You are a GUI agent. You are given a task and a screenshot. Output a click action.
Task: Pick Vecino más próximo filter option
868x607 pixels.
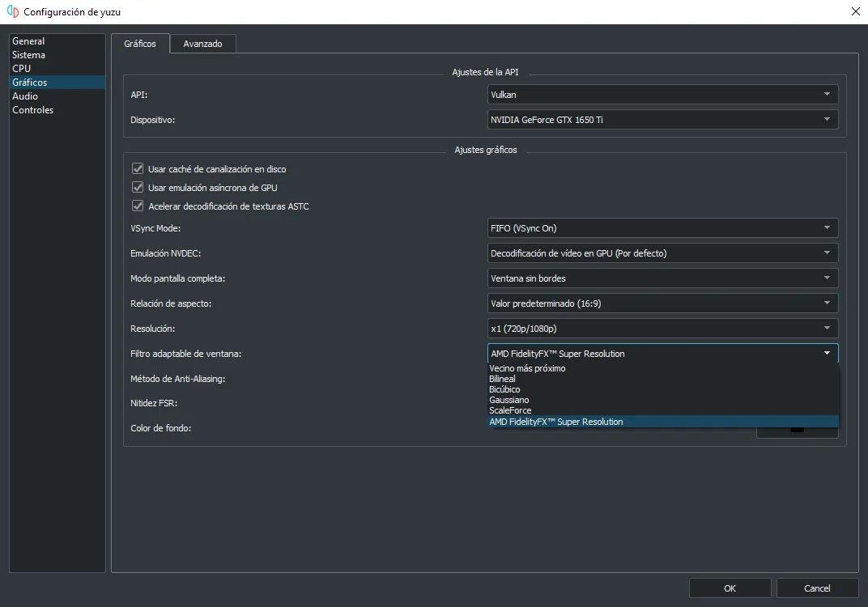point(527,368)
